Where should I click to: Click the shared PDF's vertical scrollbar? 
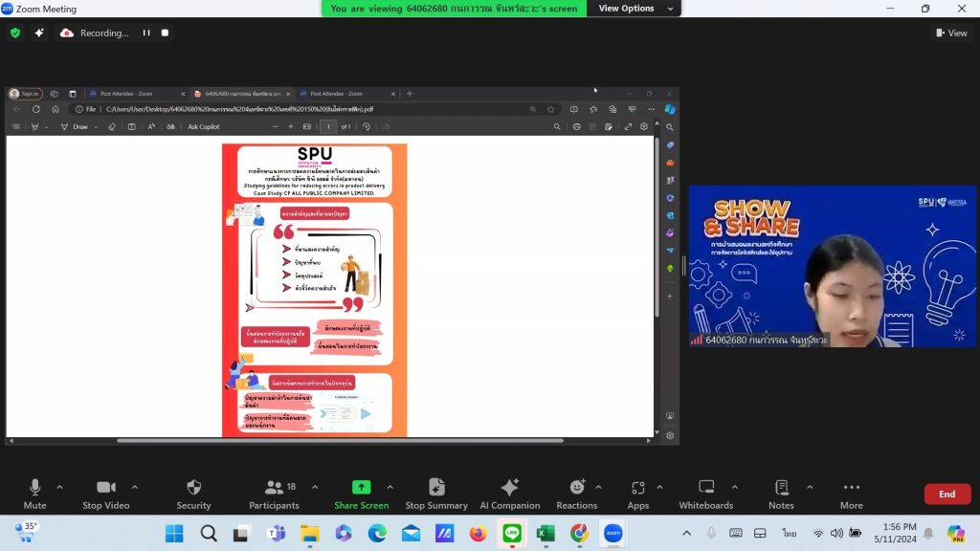(x=657, y=228)
